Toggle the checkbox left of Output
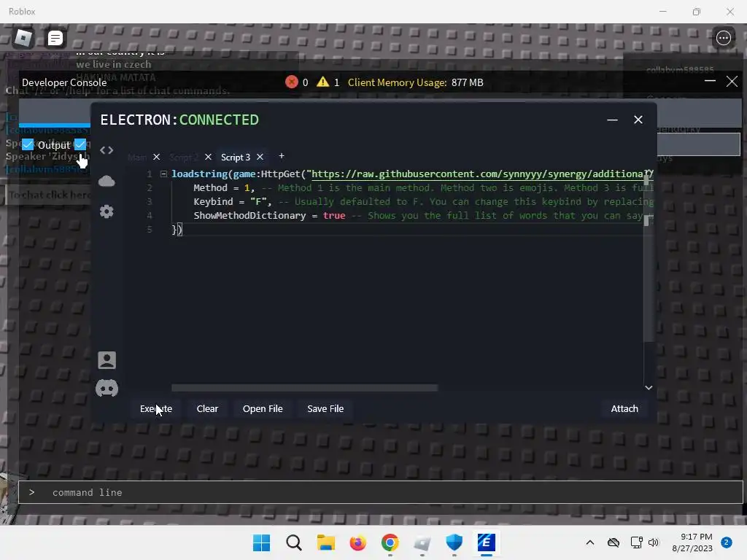747x560 pixels. [28, 144]
